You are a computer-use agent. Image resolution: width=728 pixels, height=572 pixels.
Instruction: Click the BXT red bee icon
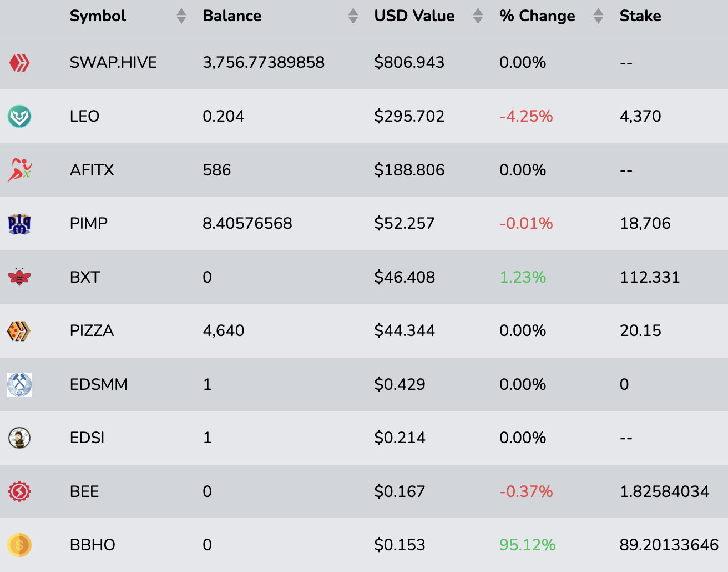(19, 277)
